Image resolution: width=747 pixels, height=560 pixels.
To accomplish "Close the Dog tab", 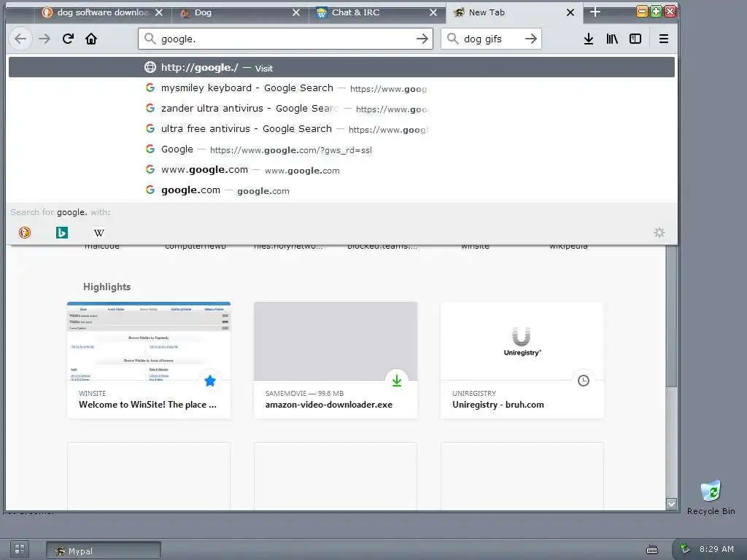I will 296,12.
